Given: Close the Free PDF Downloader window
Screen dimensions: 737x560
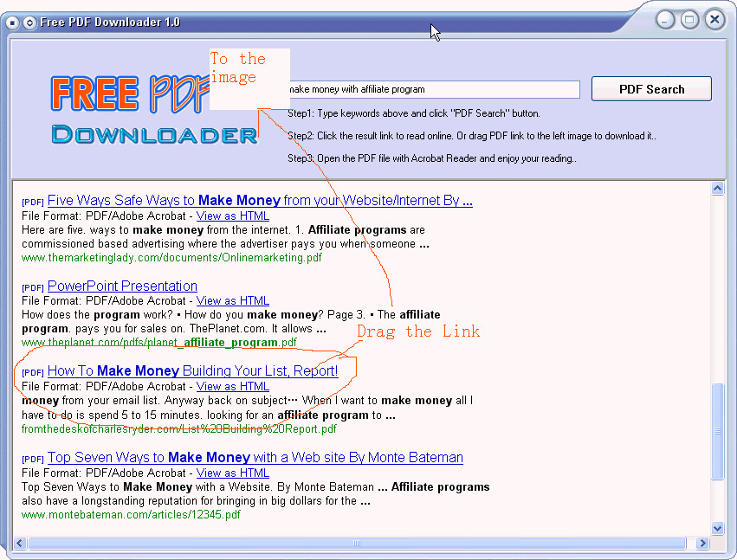Looking at the screenshot, I should pos(714,20).
